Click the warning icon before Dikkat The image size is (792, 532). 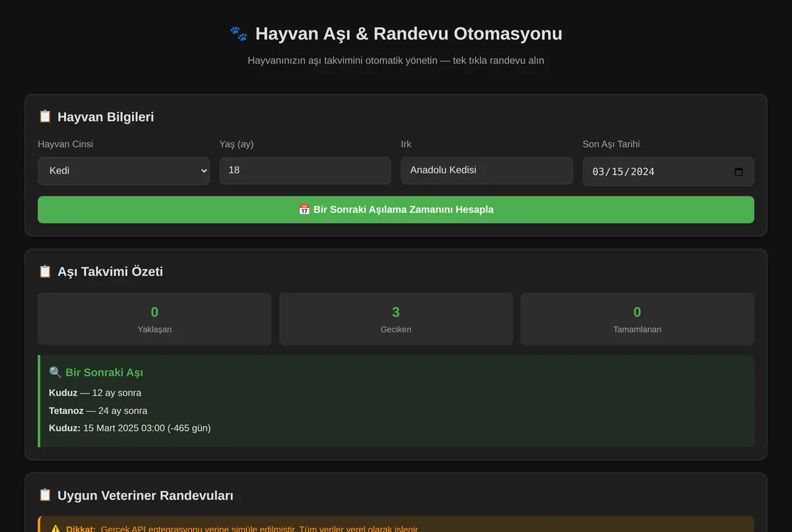tap(55, 529)
